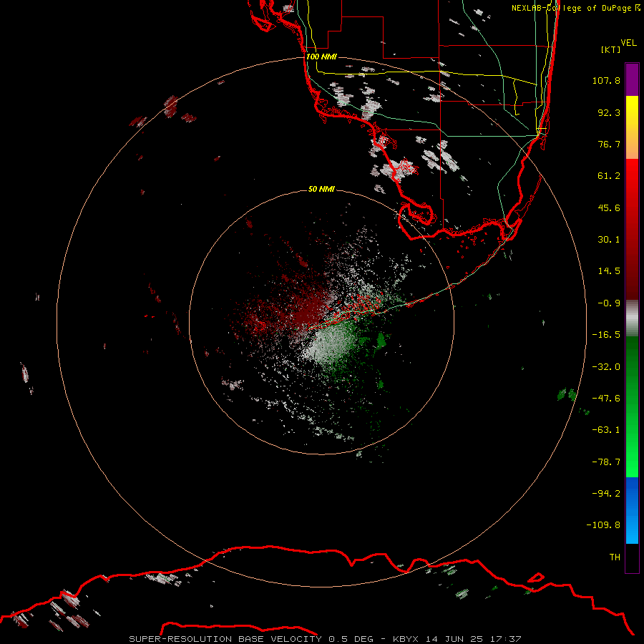
Task: Click the -32.0 velocity scale value
Action: [606, 367]
